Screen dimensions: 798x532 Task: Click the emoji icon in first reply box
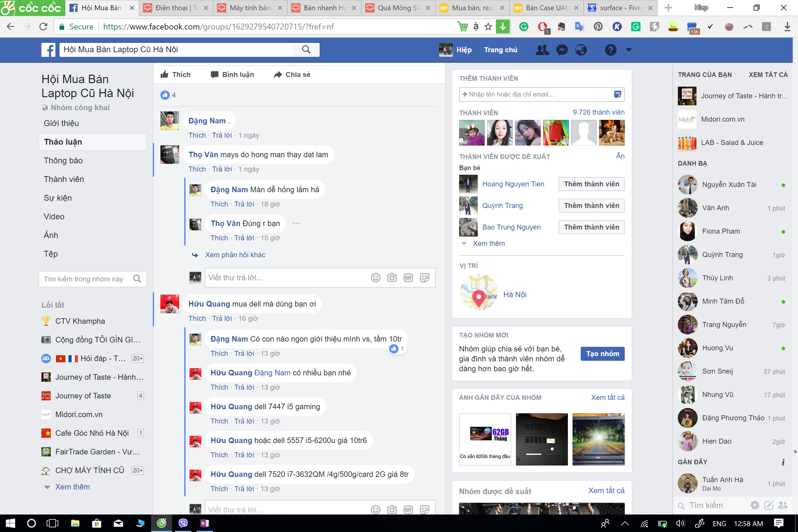point(375,278)
